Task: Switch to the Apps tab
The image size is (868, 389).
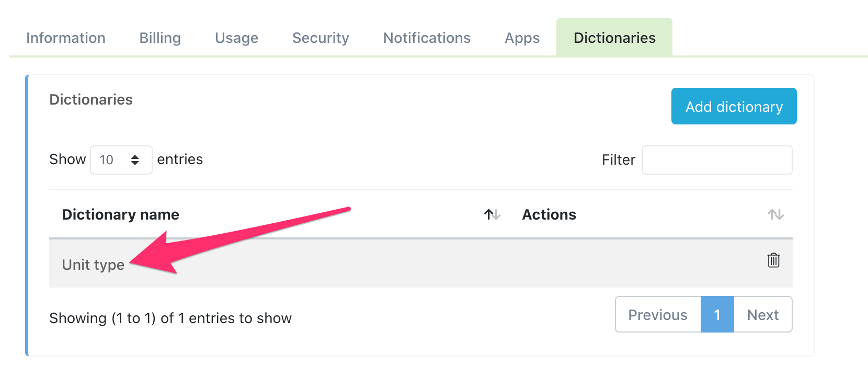Action: pyautogui.click(x=522, y=38)
